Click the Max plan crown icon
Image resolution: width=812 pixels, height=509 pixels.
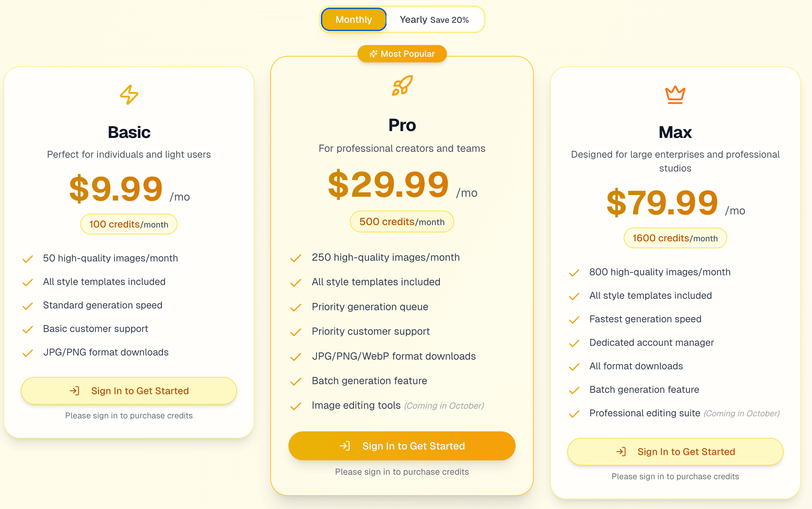tap(675, 95)
